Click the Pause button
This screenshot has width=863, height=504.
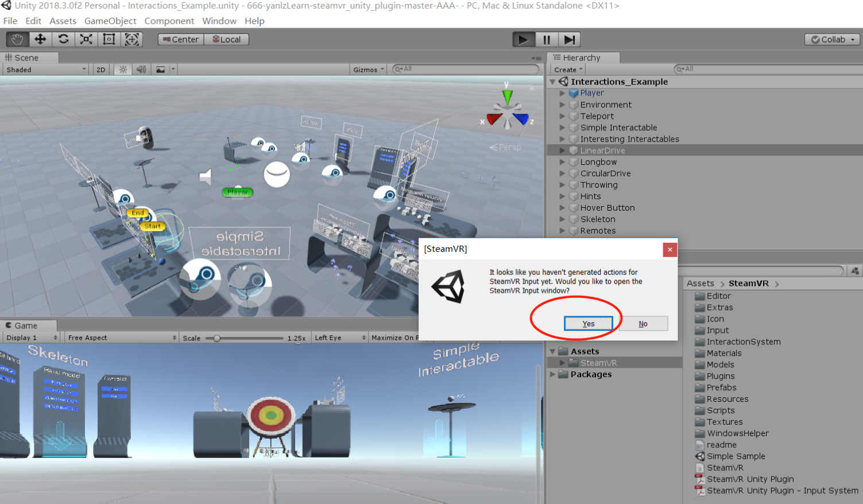click(546, 40)
